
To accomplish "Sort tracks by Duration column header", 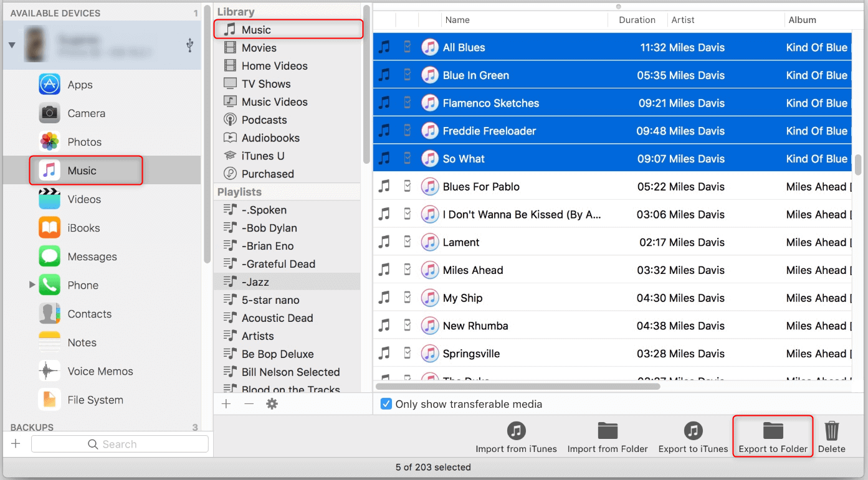I will 637,20.
